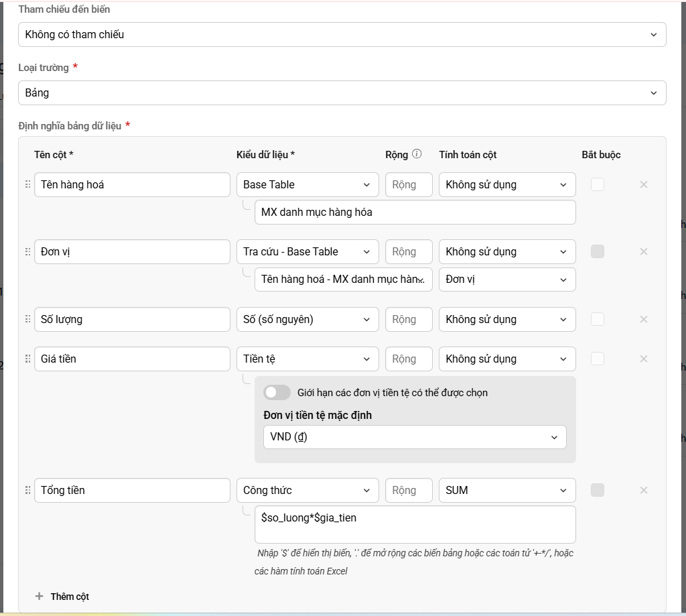Tick the Bắt buộc checkbox for Tổng tiền
Image resolution: width=686 pixels, height=616 pixels.
coord(597,490)
